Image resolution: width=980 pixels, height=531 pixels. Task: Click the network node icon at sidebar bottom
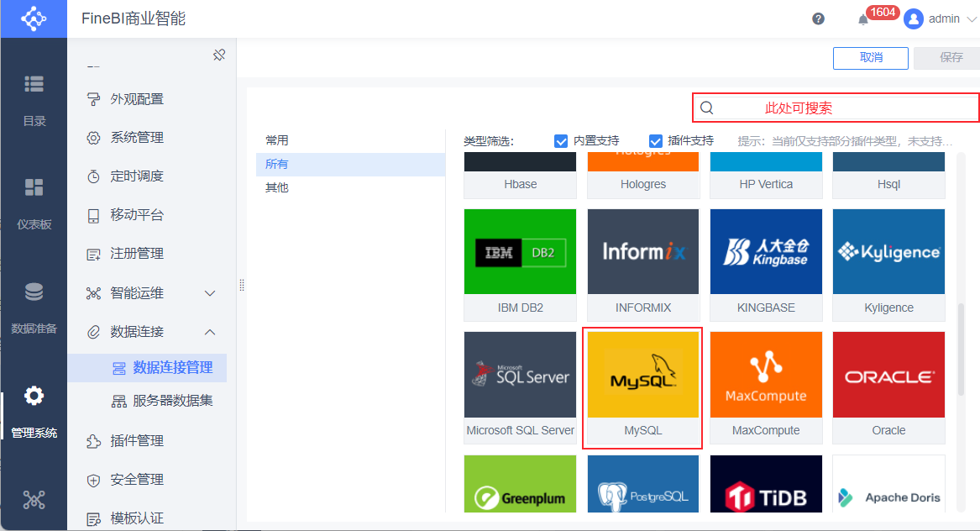click(x=34, y=500)
